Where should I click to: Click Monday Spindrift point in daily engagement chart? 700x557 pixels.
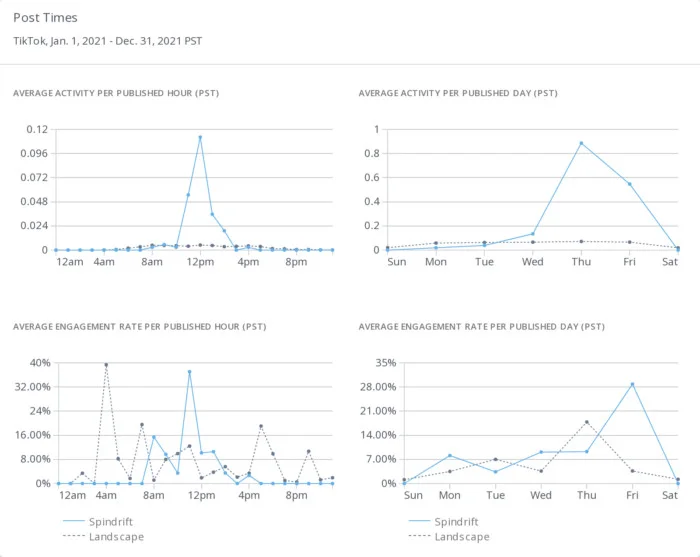pyautogui.click(x=450, y=456)
